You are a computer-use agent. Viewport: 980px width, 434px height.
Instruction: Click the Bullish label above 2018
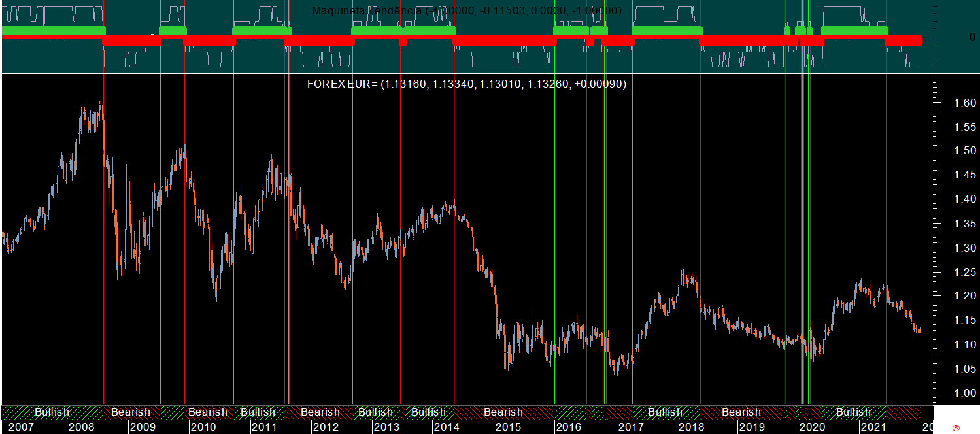coord(666,412)
